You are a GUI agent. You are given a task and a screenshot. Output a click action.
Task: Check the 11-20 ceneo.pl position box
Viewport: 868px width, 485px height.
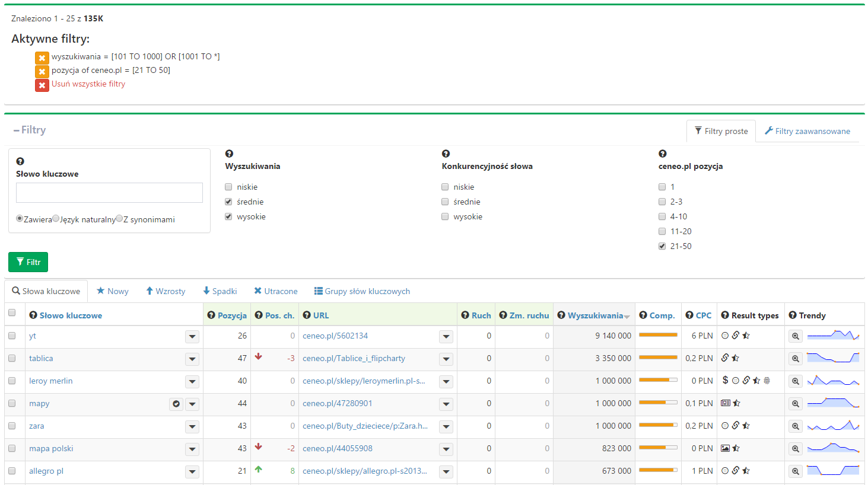662,231
